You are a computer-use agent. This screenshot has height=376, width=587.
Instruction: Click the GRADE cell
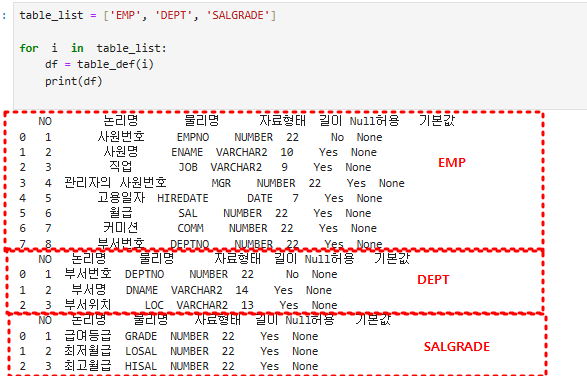click(141, 336)
